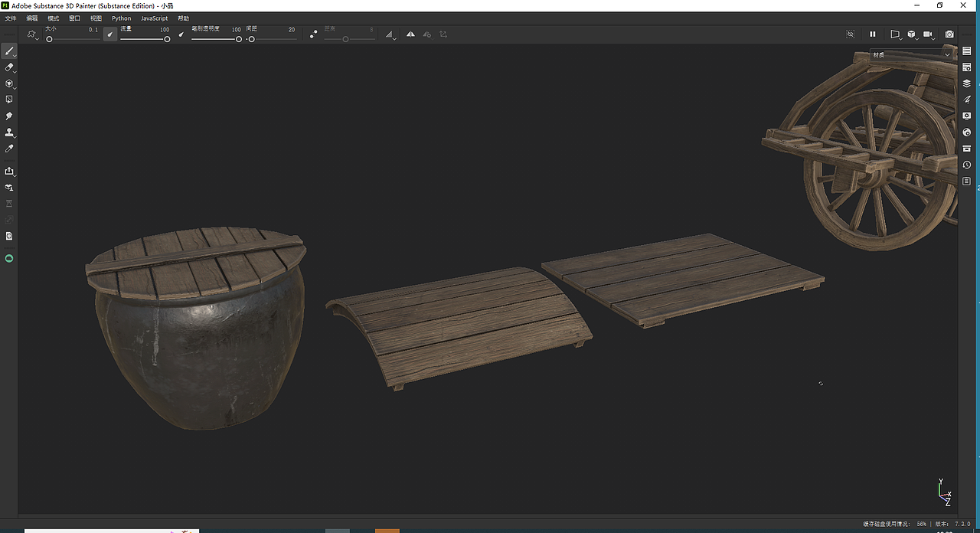The width and height of the screenshot is (980, 533).
Task: Open Texture Set Settings panel icon
Action: pyautogui.click(x=967, y=67)
